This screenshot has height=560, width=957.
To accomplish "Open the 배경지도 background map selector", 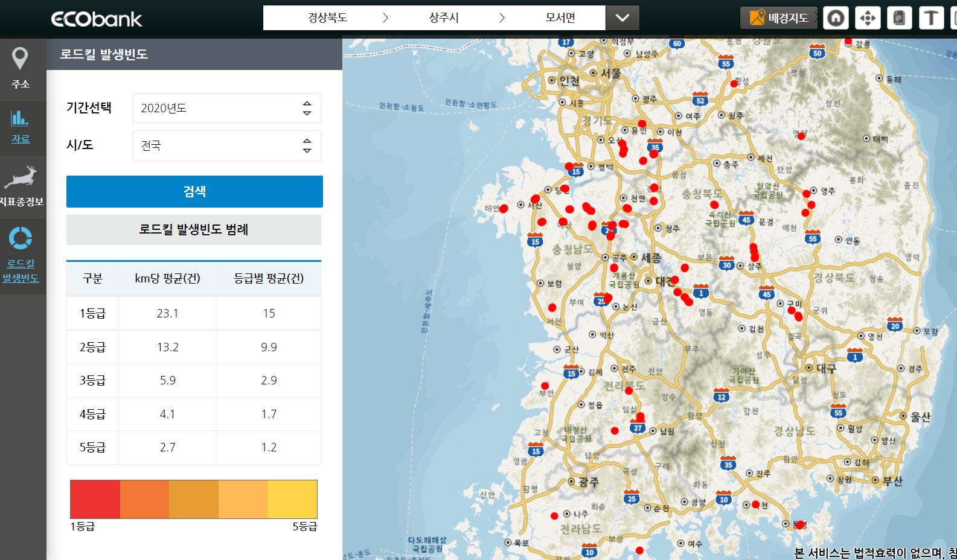I will tap(779, 18).
